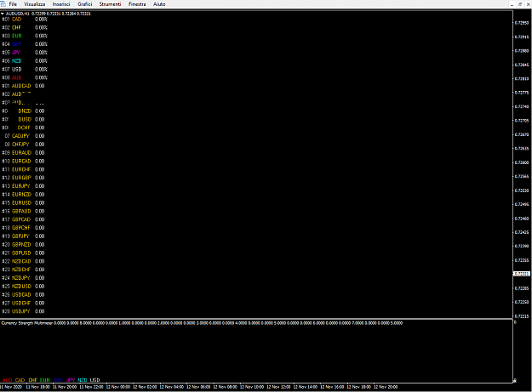This screenshot has width=532, height=392.
Task: Click the EURNZD pair row #14
Action: click(23, 195)
